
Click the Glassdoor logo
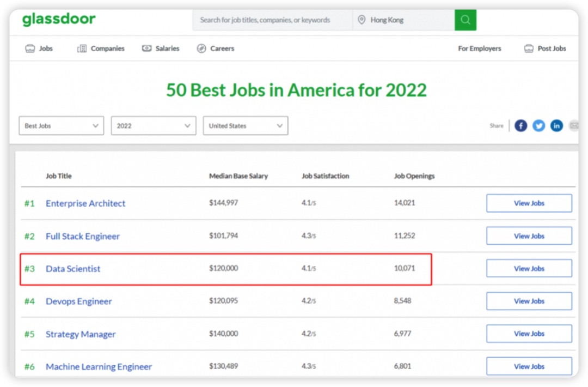59,20
